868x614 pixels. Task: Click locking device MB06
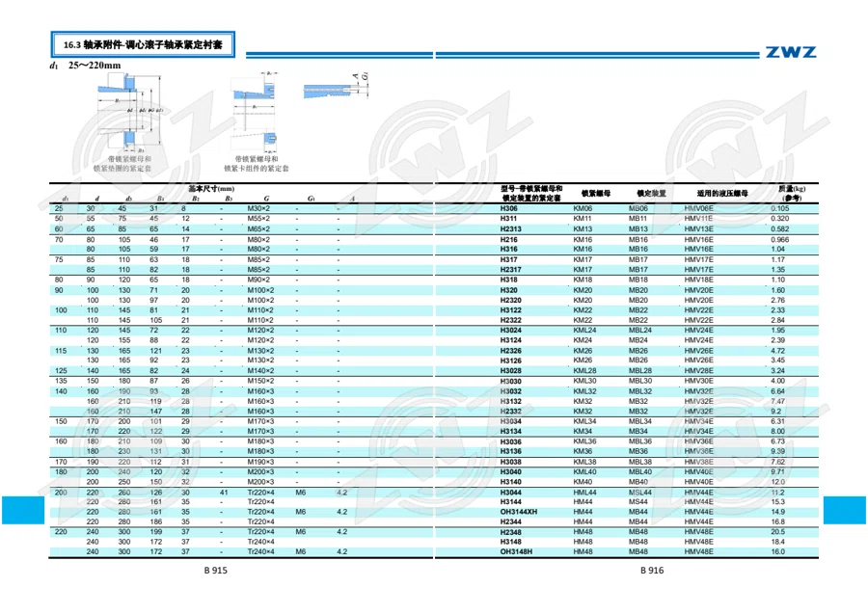[638, 208]
